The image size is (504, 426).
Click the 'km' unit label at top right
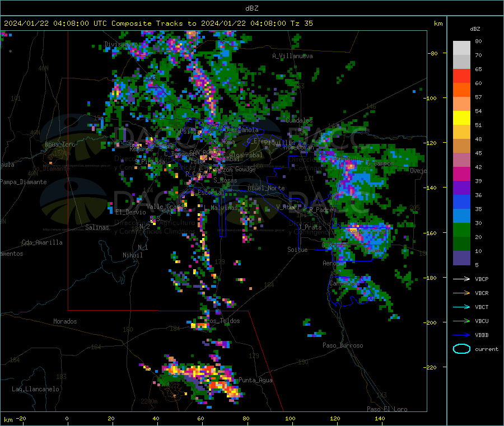tap(438, 24)
